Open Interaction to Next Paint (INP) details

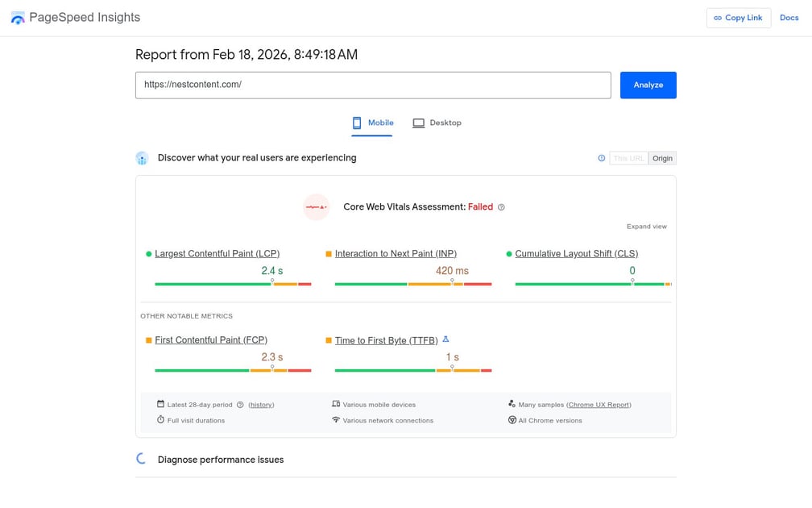coord(396,253)
